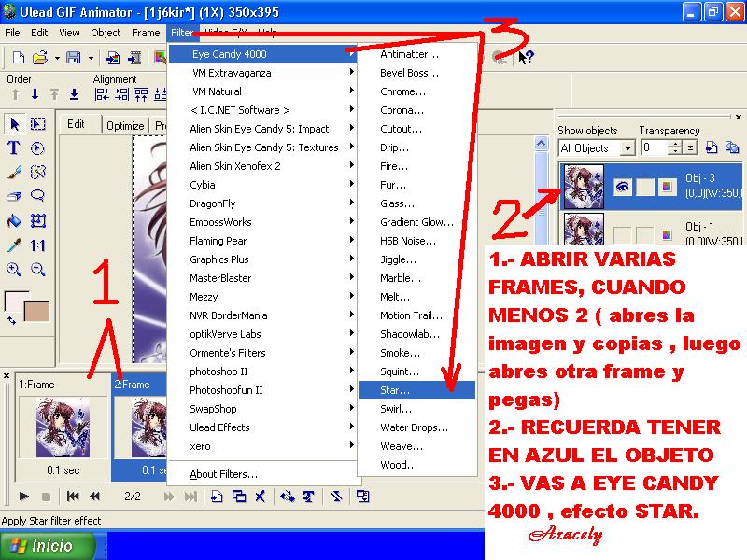Expand the Ulead Effects submenu
The height and width of the screenshot is (560, 747).
pyautogui.click(x=263, y=427)
